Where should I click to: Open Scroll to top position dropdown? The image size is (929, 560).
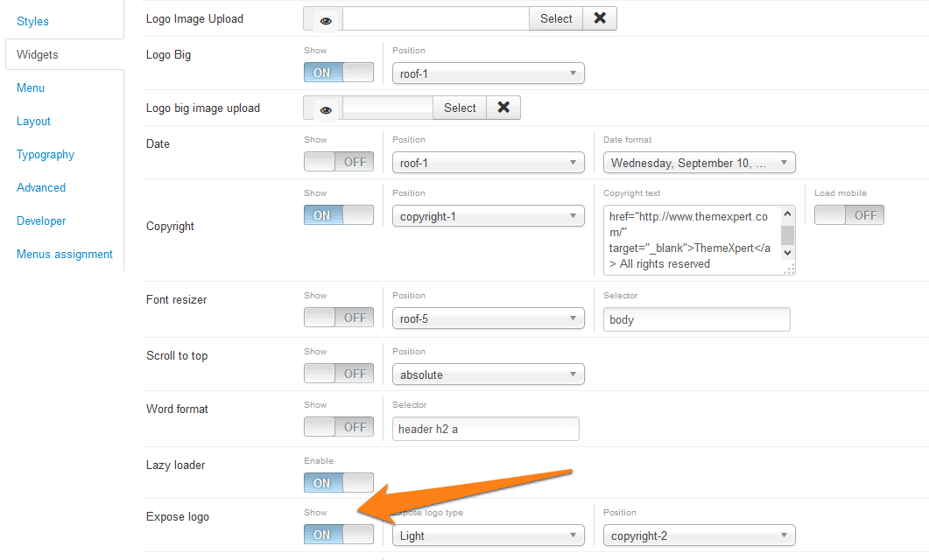coord(488,374)
